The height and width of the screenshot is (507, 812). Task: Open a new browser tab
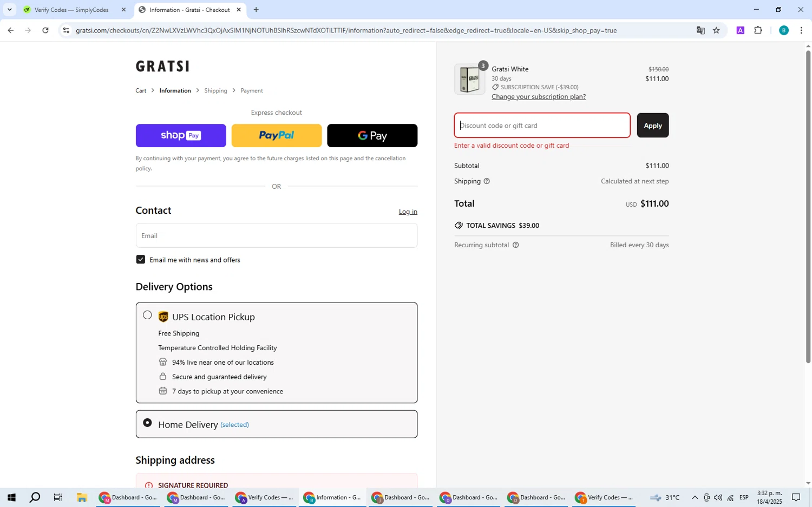[x=256, y=10]
